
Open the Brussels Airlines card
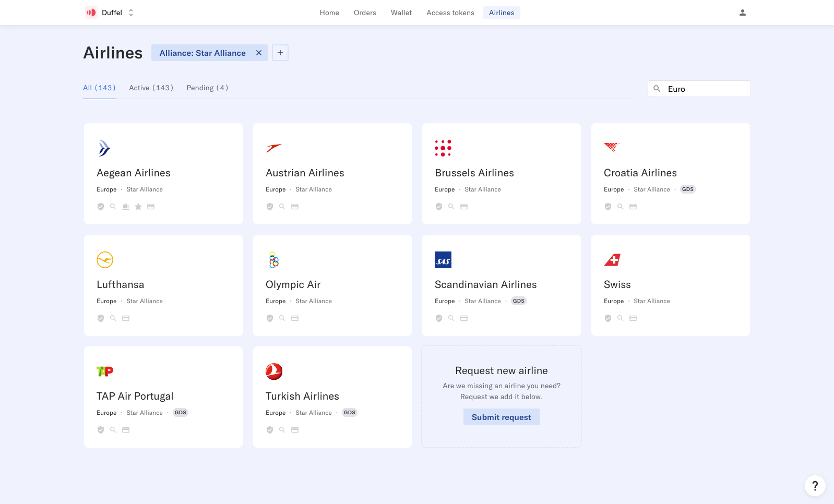point(502,174)
